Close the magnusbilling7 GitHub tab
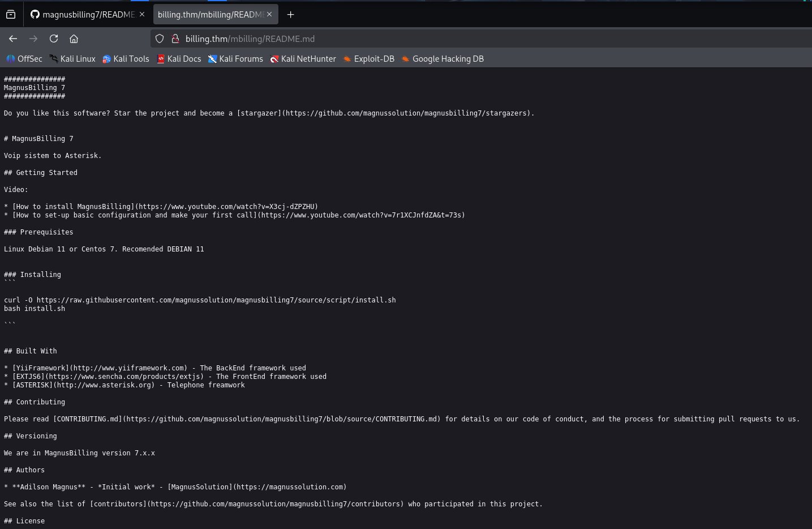The width and height of the screenshot is (812, 529). coord(142,14)
